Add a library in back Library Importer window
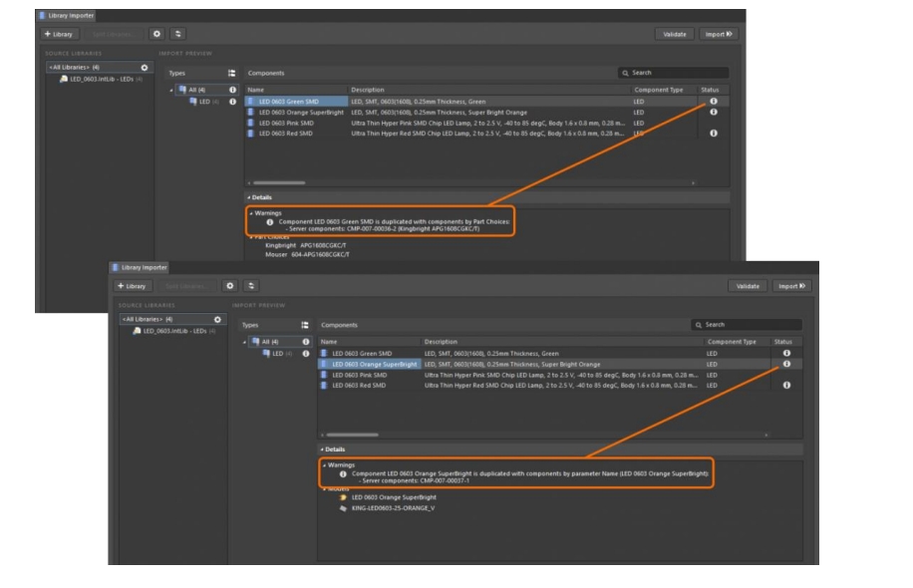This screenshot has height=588, width=913. click(x=59, y=34)
